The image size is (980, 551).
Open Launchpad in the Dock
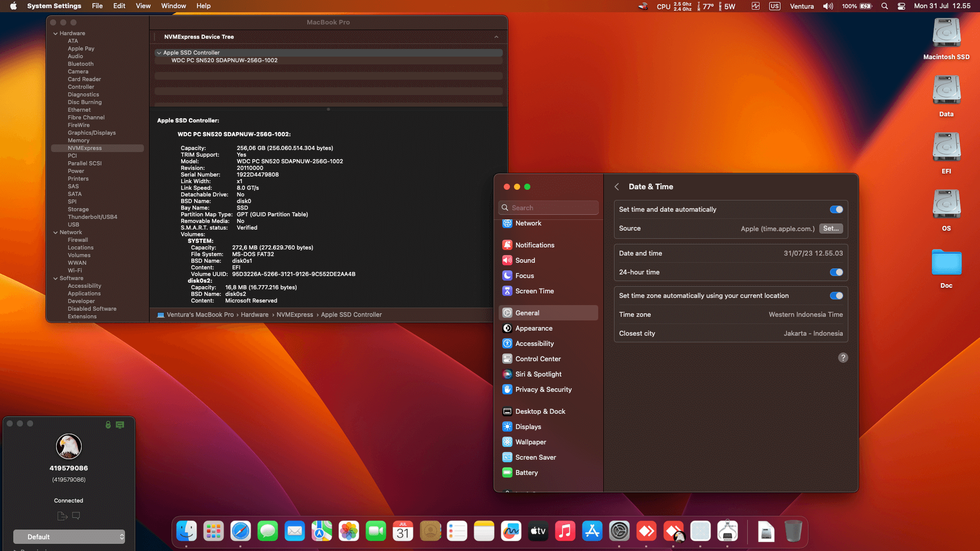click(x=213, y=531)
